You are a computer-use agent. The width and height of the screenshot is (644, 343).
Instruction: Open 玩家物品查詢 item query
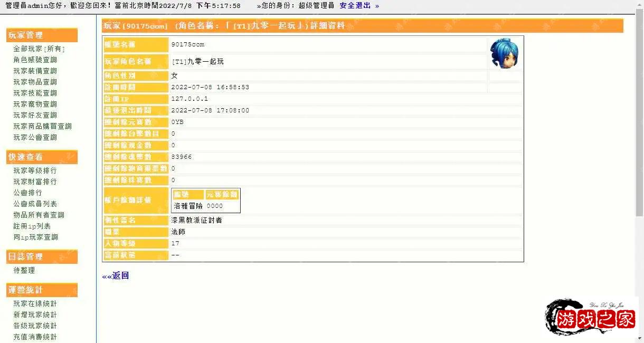pos(35,81)
